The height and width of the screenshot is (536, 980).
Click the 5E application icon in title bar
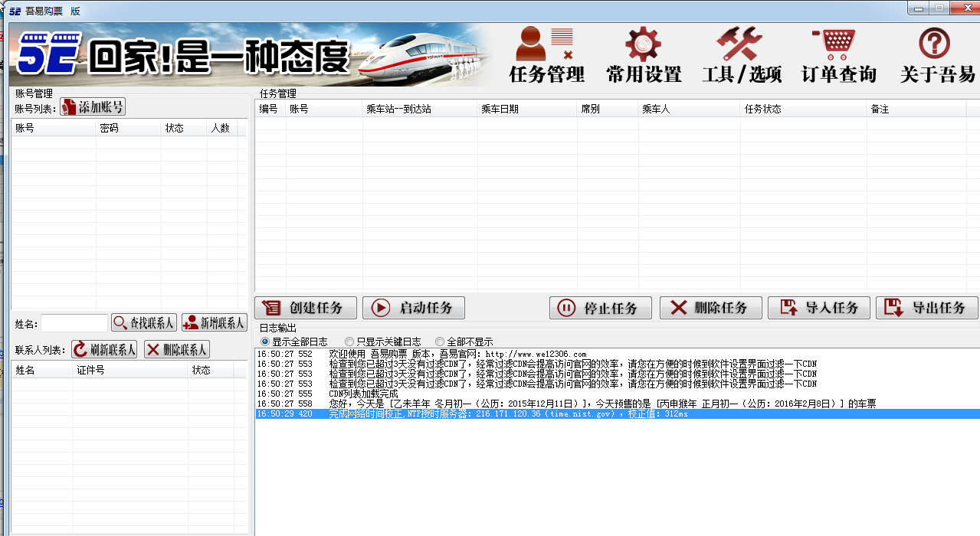click(15, 11)
